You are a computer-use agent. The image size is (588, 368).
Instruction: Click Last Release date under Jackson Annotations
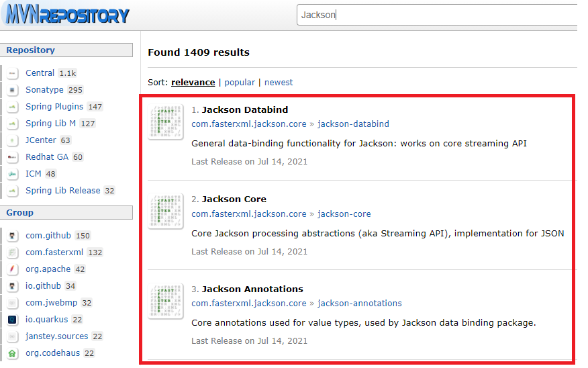250,341
